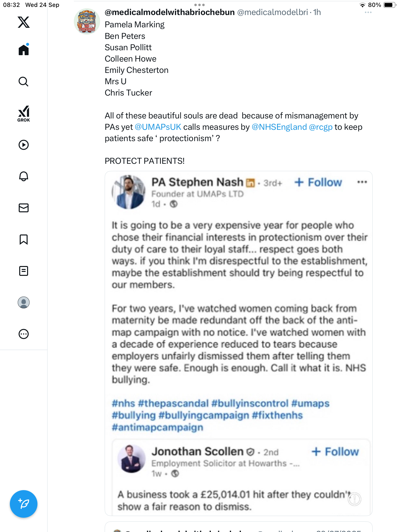The image size is (399, 532).
Task: Click the author name @medicalmodelwithabriochebun
Action: [169, 12]
